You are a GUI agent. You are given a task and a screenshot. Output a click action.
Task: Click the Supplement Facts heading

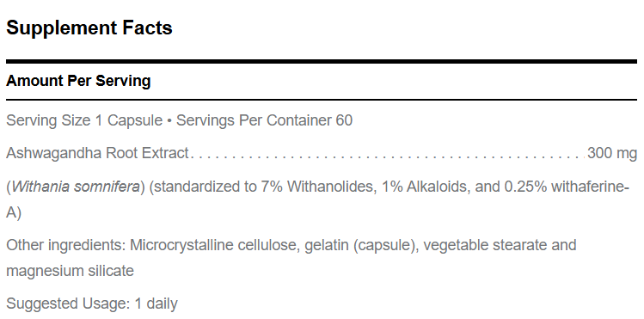(89, 28)
